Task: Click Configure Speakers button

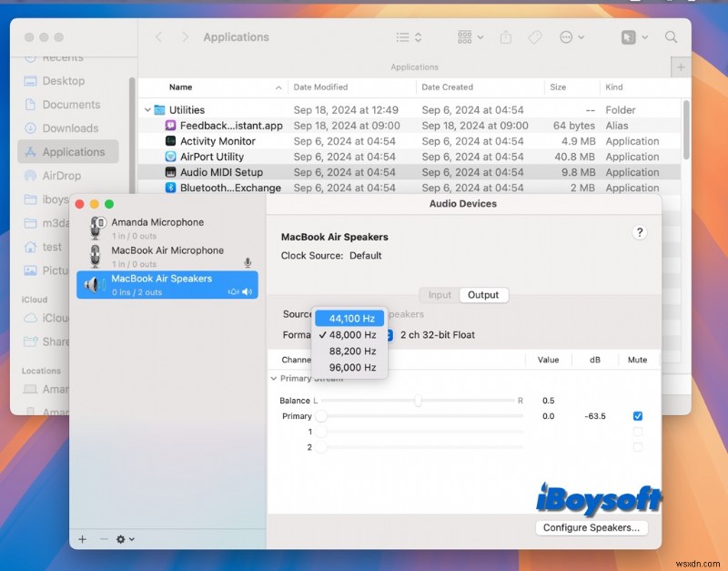Action: pyautogui.click(x=591, y=528)
